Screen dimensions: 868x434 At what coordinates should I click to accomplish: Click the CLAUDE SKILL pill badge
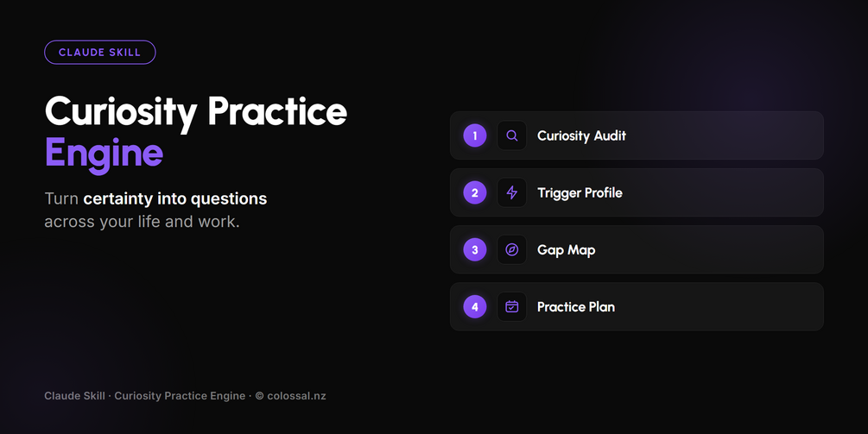pyautogui.click(x=100, y=53)
